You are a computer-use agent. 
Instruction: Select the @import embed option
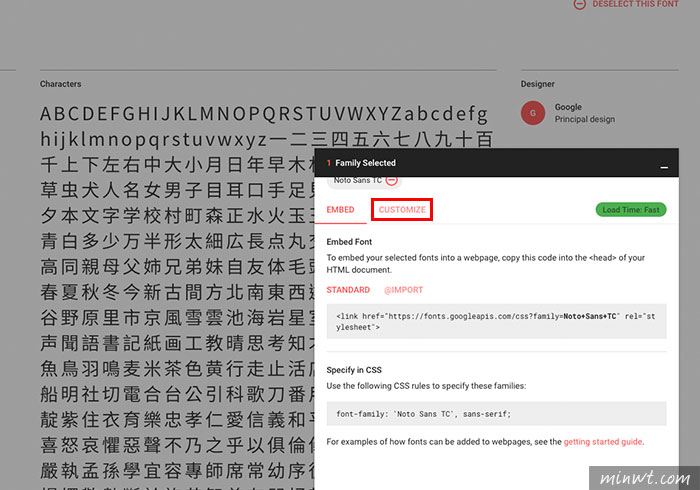404,290
